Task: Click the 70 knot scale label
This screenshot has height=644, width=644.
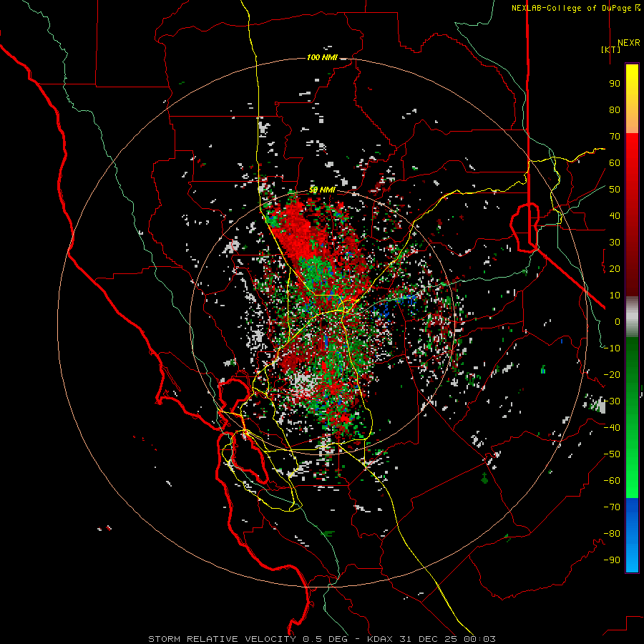Action: 615,137
